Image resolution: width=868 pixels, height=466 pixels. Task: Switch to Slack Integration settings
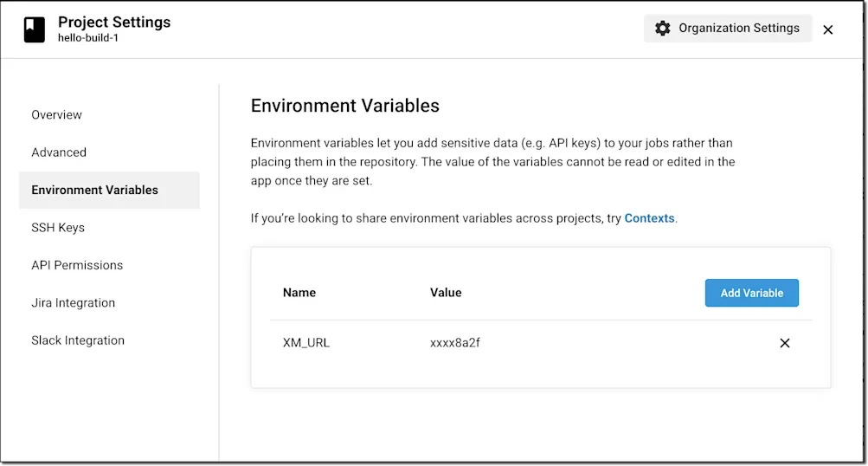[78, 340]
